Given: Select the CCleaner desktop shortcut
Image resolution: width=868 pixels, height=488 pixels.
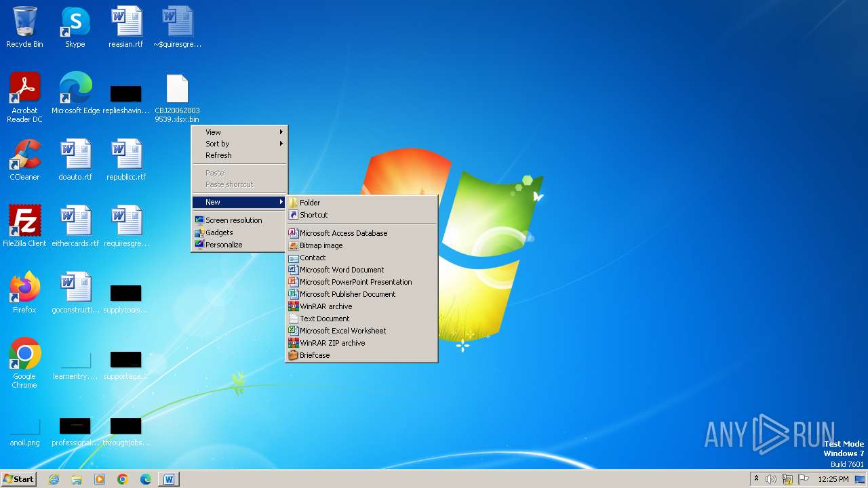Looking at the screenshot, I should click(x=24, y=160).
